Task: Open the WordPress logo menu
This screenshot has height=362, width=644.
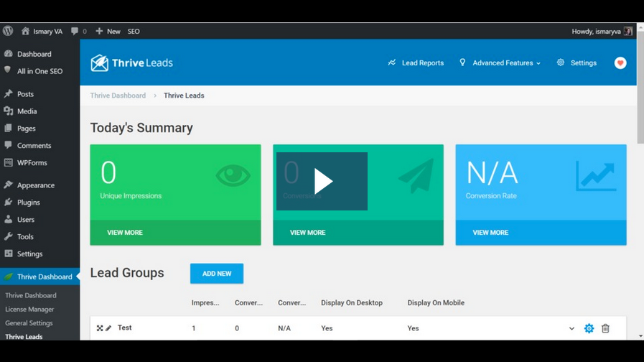Action: (x=8, y=31)
